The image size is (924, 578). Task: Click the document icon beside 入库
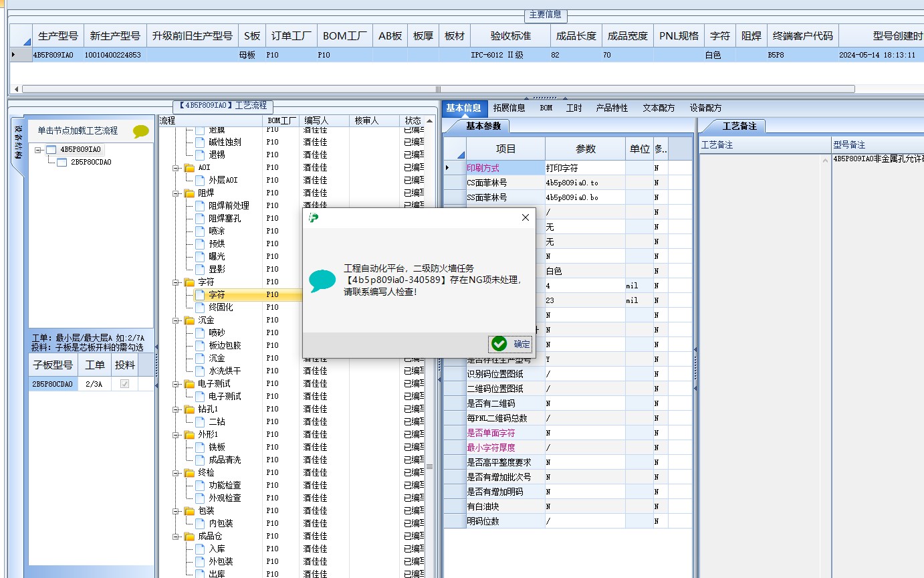(x=200, y=549)
